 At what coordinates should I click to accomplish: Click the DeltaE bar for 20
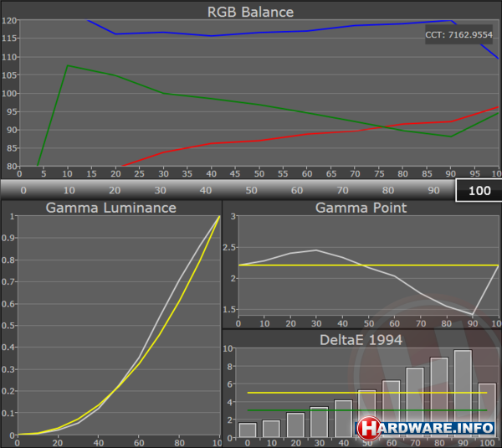[x=295, y=425]
